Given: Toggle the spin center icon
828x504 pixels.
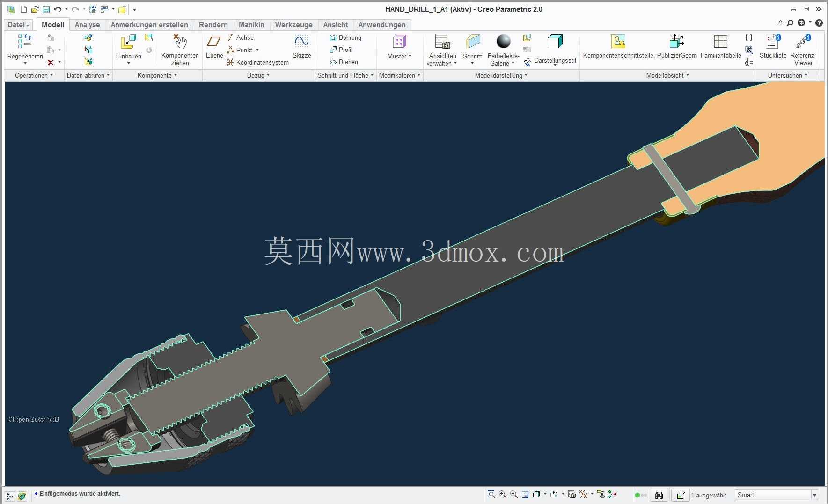Looking at the screenshot, I should point(612,494).
